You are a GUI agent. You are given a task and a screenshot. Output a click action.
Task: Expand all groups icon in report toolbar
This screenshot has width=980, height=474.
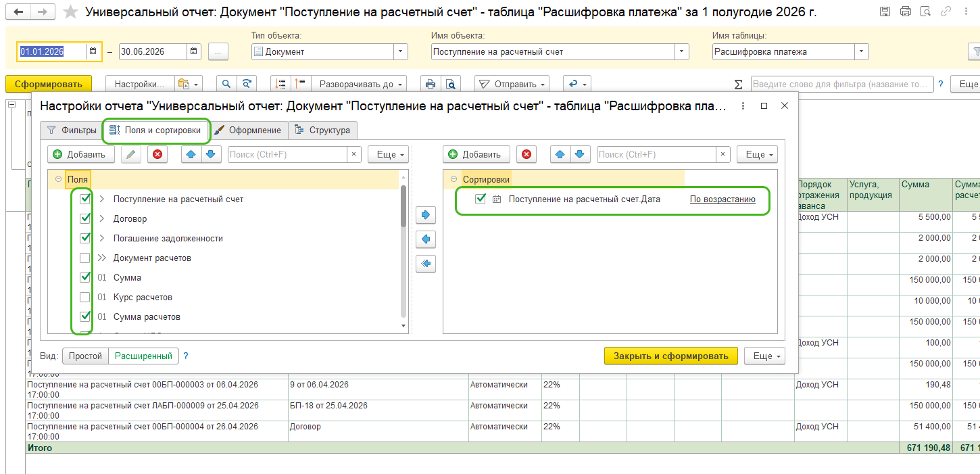pos(300,84)
